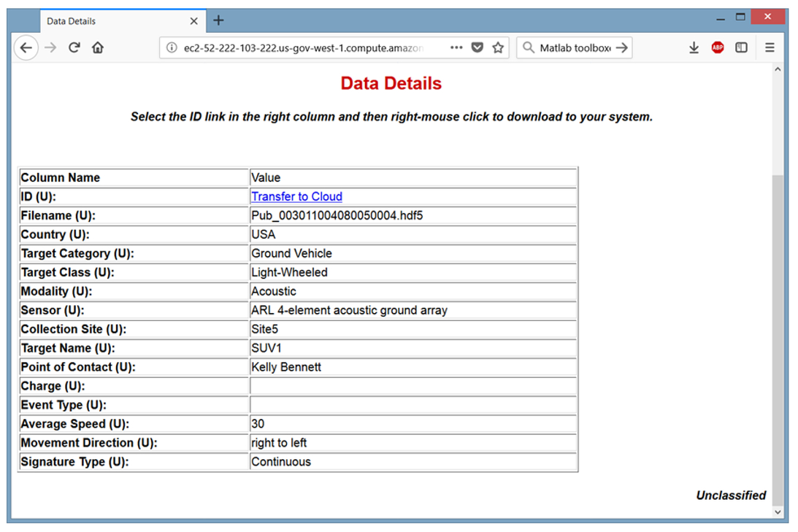Click scrollbar up arrow
Screen dimensions: 798x532
click(x=778, y=69)
